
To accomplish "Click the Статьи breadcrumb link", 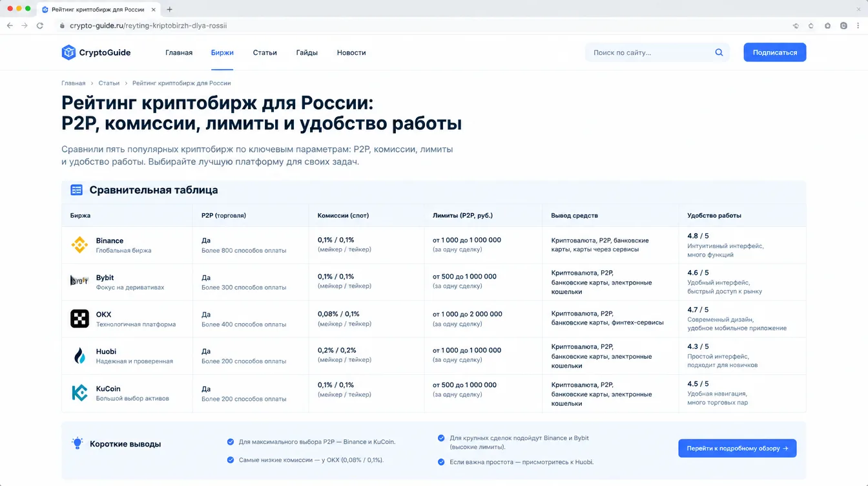I will [109, 83].
